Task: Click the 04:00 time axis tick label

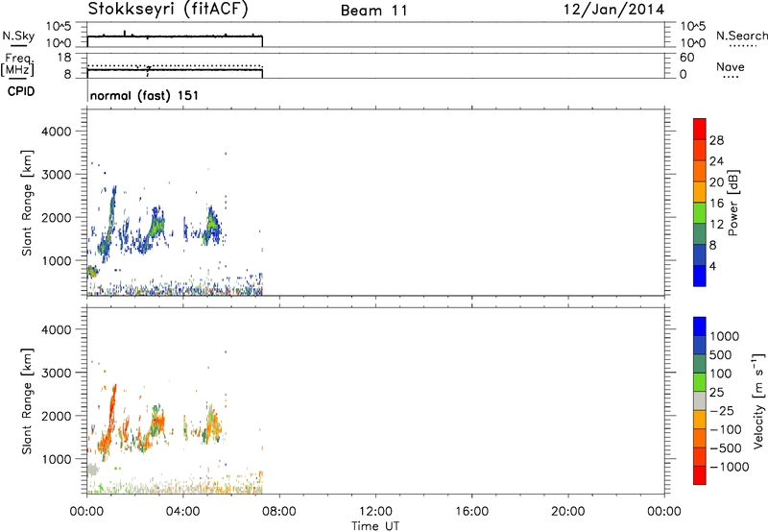Action: coord(182,512)
